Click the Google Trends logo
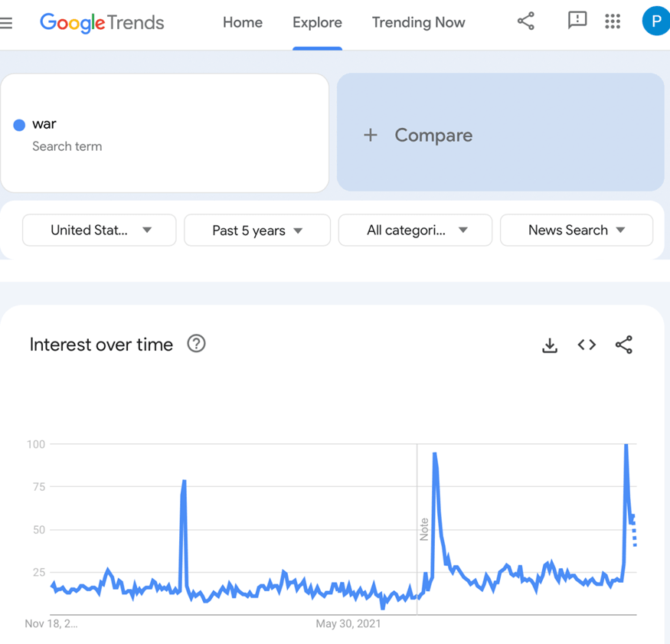This screenshot has width=670, height=644. pyautogui.click(x=102, y=23)
